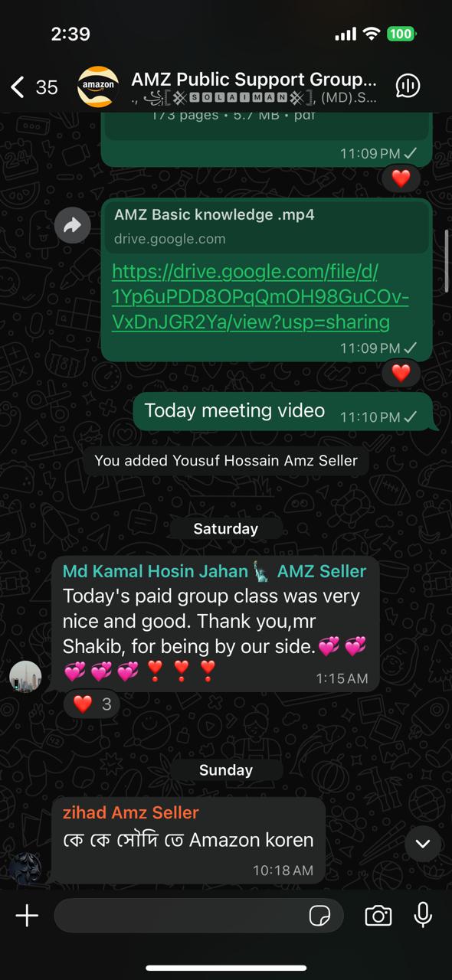Show the 3 heart reactions on Kamal's message
Image resolution: width=452 pixels, height=980 pixels.
coord(91,704)
